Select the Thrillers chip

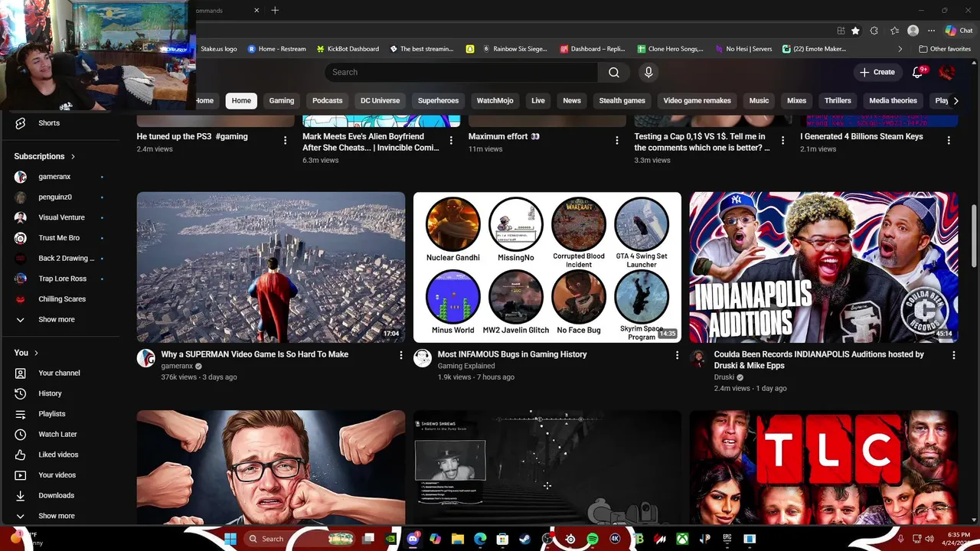coord(838,100)
